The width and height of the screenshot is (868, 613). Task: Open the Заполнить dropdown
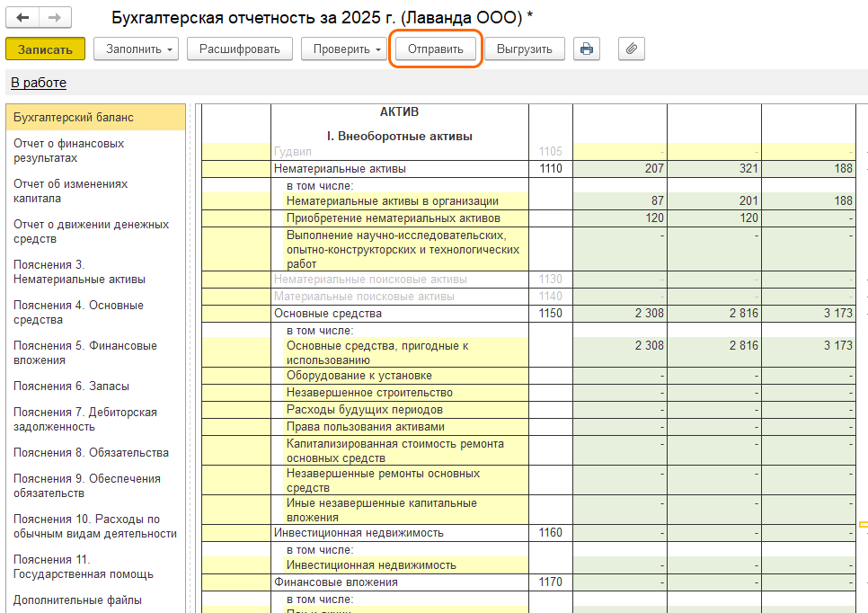[136, 49]
